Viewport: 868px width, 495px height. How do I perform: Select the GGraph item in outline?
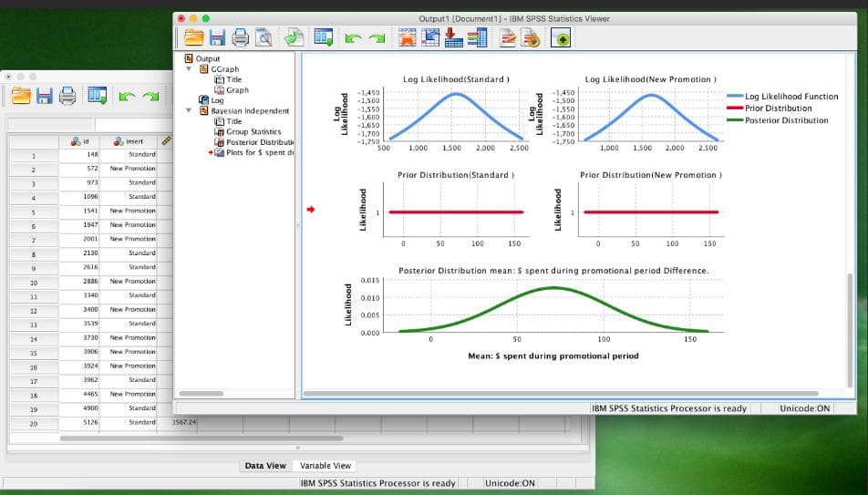pyautogui.click(x=224, y=69)
